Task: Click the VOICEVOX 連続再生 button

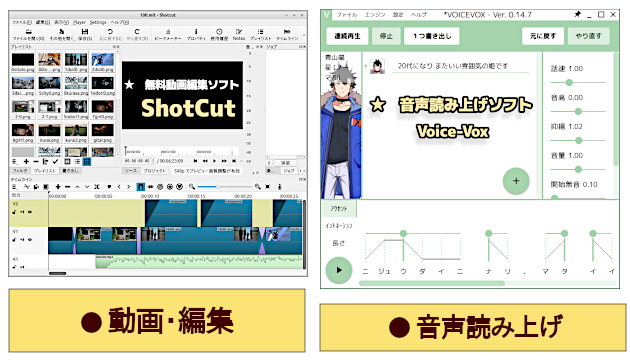Action: [x=347, y=36]
